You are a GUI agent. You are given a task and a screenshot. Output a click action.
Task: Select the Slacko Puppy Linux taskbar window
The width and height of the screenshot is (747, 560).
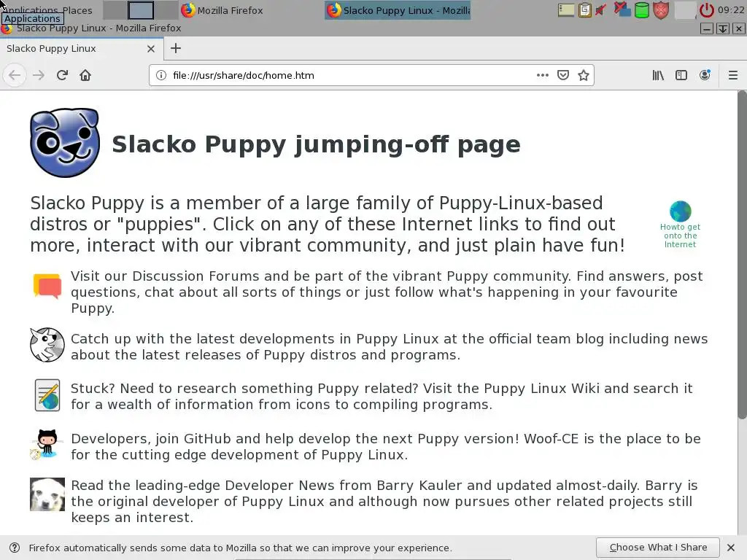[398, 10]
